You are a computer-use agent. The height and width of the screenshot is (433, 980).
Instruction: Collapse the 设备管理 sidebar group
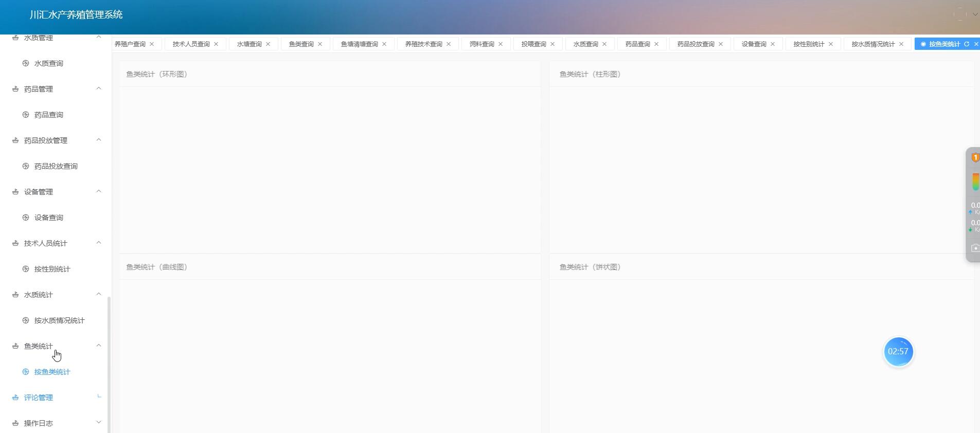(99, 191)
